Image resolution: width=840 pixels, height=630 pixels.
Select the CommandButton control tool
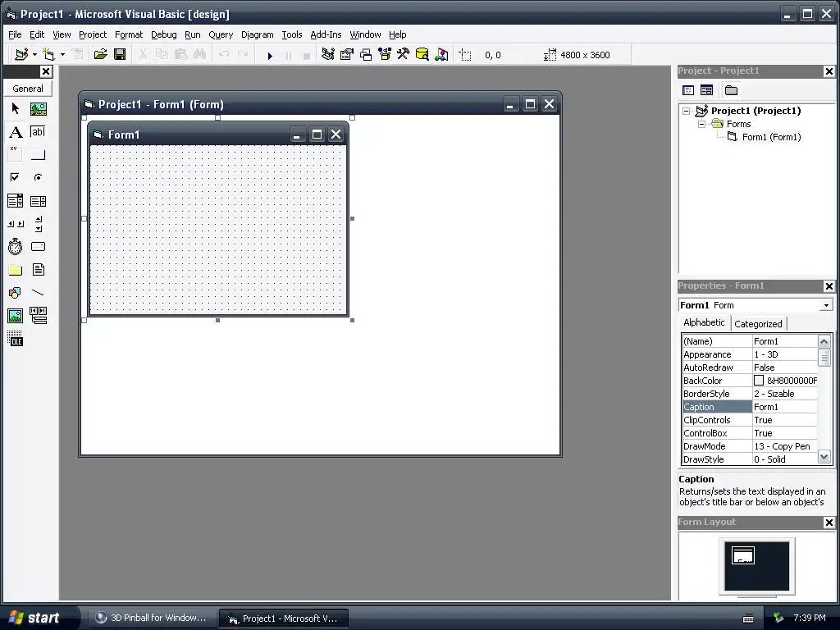coord(38,155)
